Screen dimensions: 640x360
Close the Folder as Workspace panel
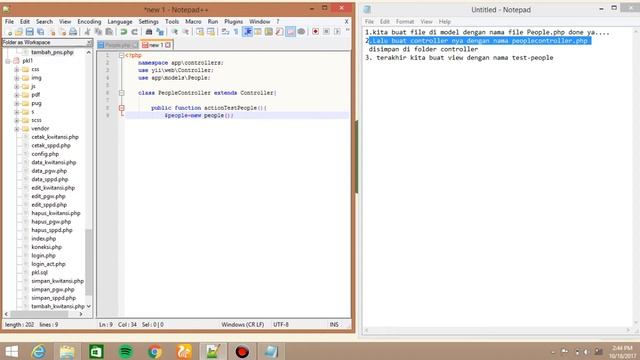coord(89,42)
